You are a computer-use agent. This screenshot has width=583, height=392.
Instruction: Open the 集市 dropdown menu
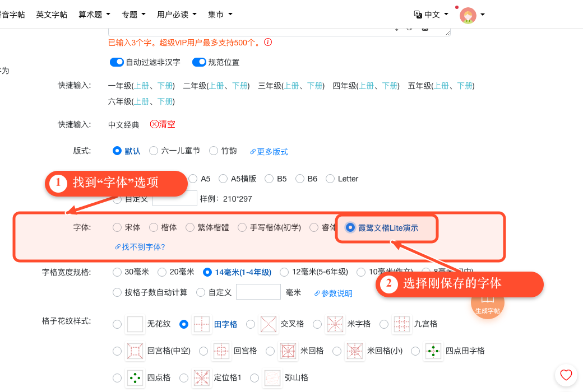click(220, 15)
